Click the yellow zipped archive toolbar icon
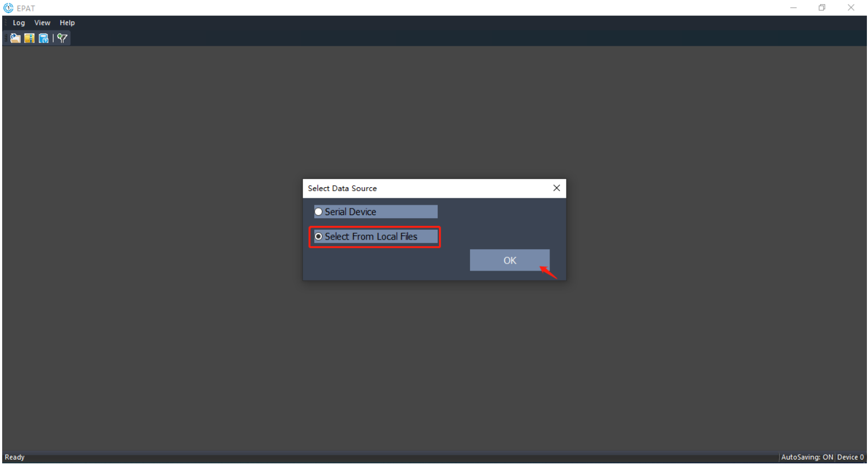Image resolution: width=868 pixels, height=465 pixels. pos(29,38)
